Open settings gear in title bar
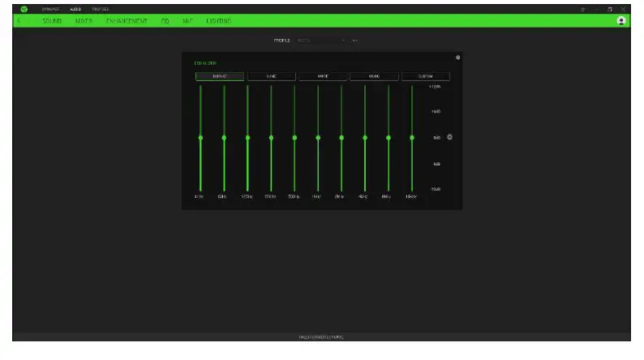The height and width of the screenshot is (360, 644). click(x=582, y=9)
